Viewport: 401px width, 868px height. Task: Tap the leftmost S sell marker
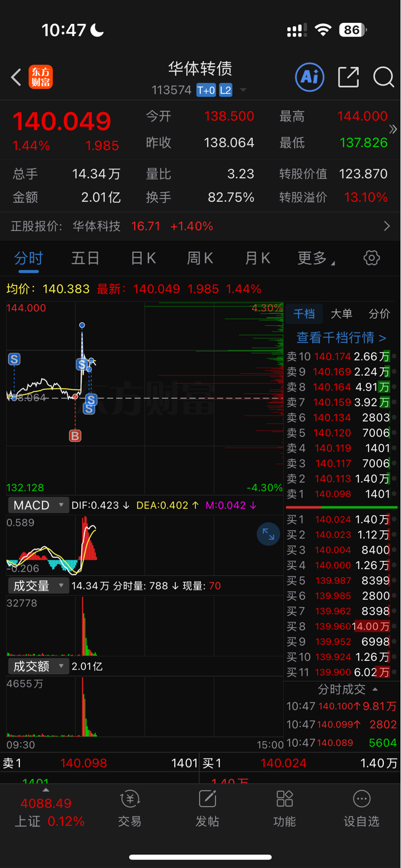click(x=14, y=359)
